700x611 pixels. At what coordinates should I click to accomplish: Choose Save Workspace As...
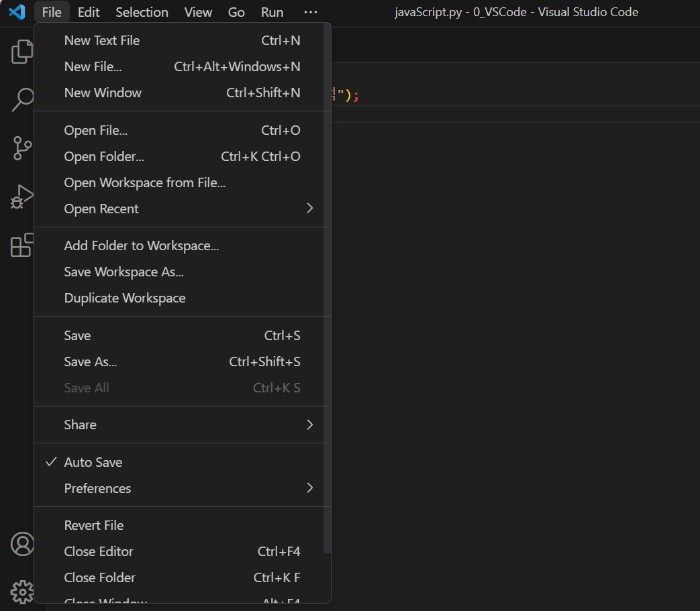coord(183,272)
